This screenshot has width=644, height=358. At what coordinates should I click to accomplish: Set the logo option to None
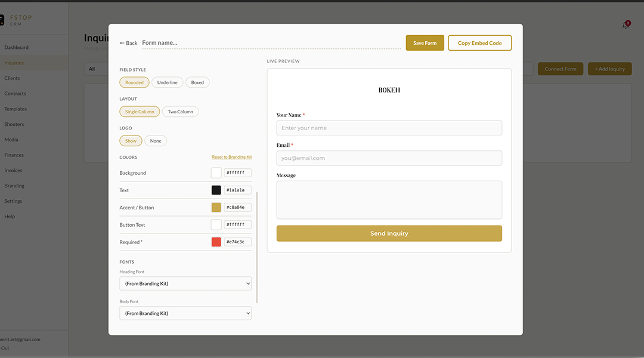click(x=156, y=140)
